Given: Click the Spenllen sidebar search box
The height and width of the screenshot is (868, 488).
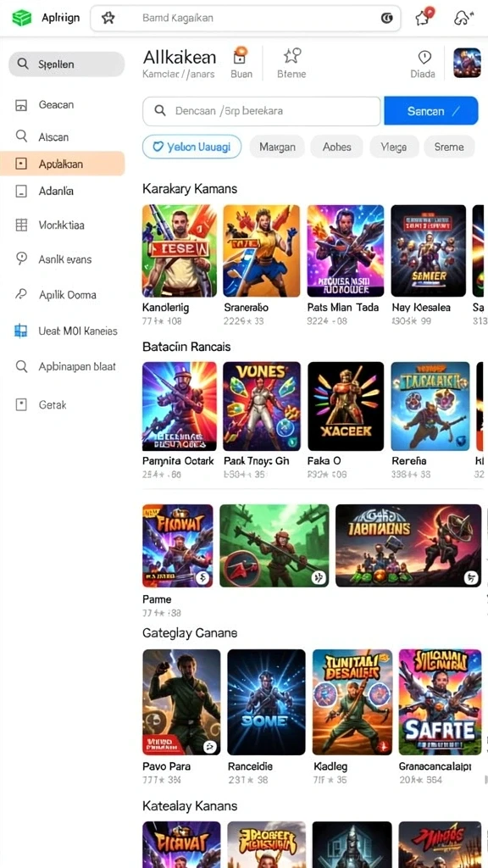Looking at the screenshot, I should coord(66,64).
